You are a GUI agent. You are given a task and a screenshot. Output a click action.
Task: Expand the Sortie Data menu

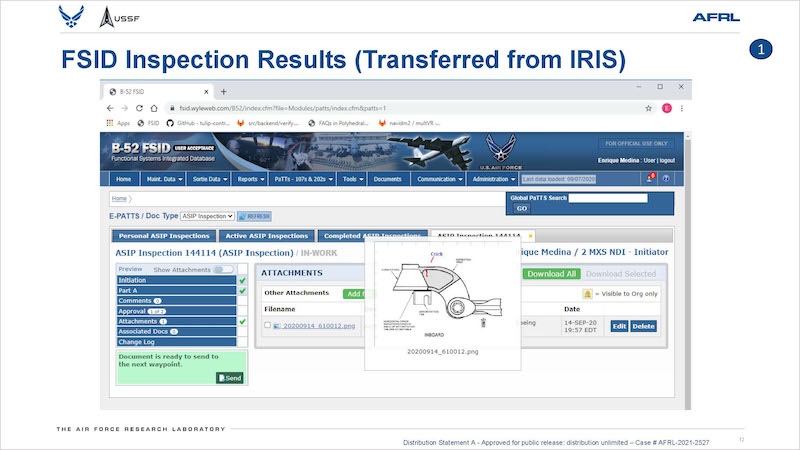click(210, 179)
